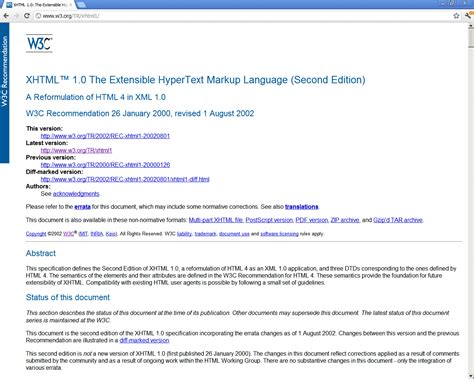Open the translations link
474x379 pixels.
coord(302,207)
